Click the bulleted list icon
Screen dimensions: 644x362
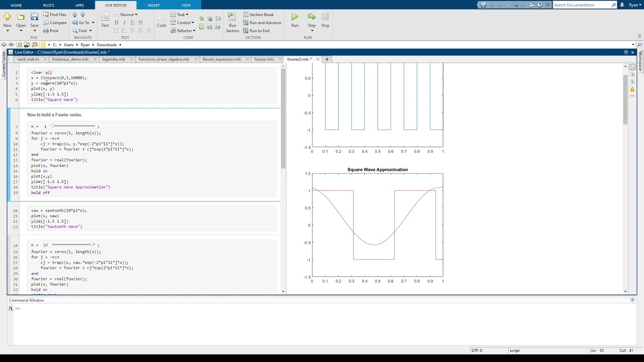[116, 31]
